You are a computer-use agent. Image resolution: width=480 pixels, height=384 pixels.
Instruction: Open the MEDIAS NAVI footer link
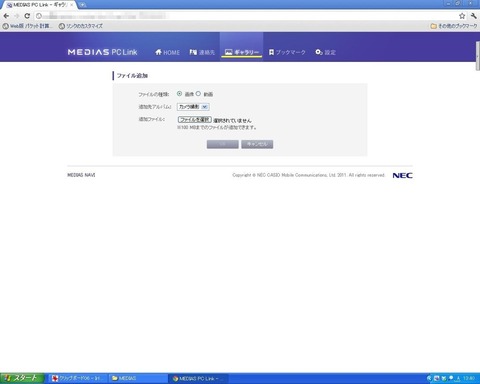click(x=81, y=175)
